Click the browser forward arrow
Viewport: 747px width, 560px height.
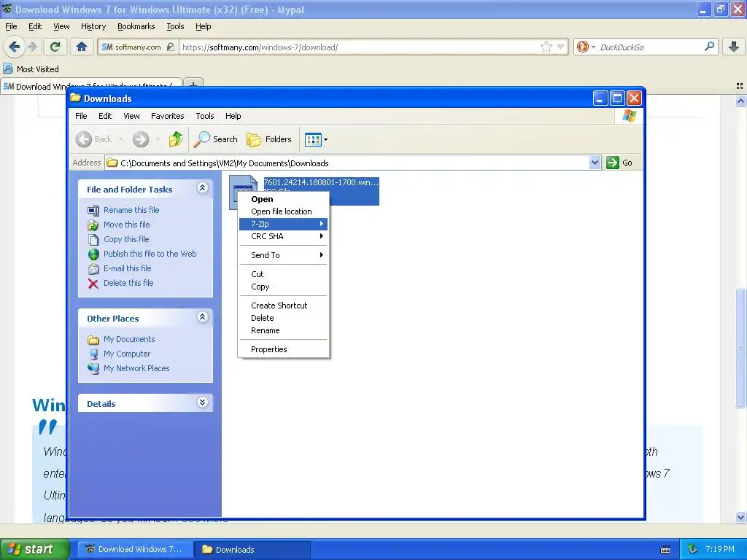32,47
